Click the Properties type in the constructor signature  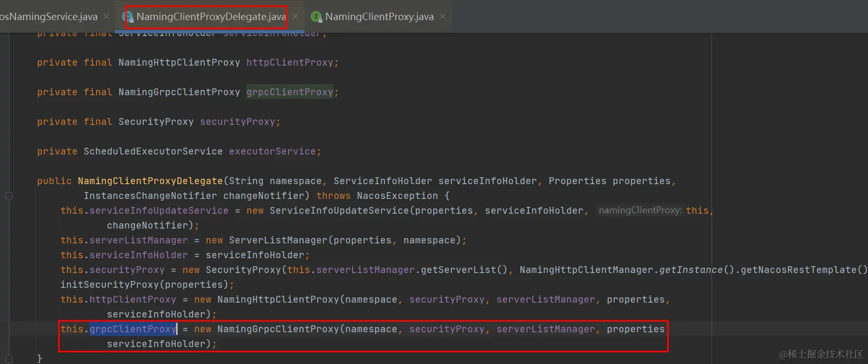(577, 181)
